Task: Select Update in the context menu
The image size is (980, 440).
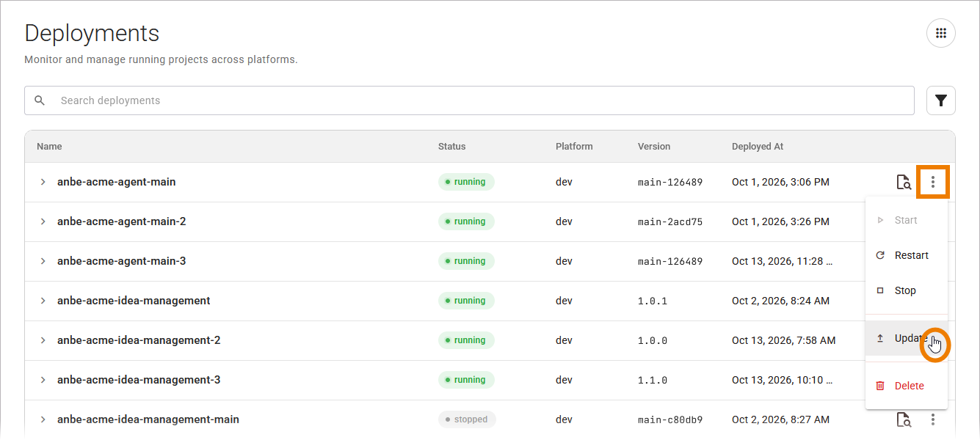Action: click(907, 338)
